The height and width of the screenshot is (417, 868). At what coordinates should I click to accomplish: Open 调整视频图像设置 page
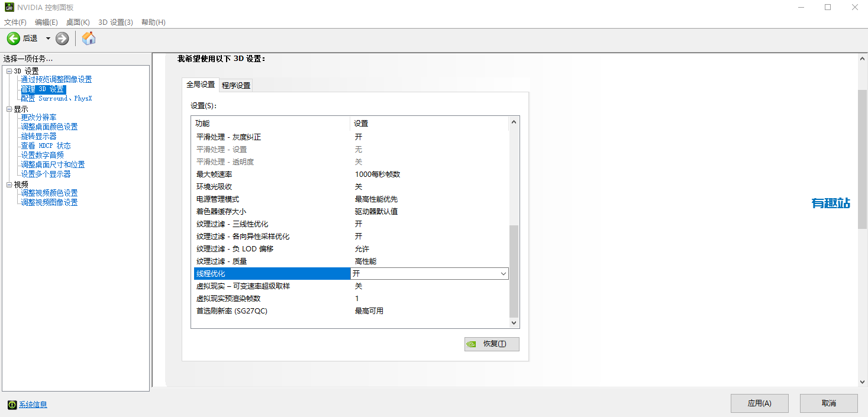49,202
